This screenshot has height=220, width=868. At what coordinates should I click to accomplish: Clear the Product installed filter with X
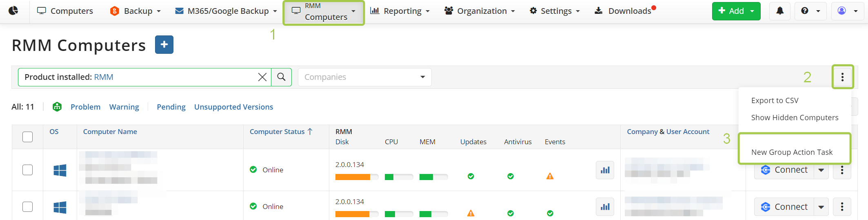[x=262, y=77]
